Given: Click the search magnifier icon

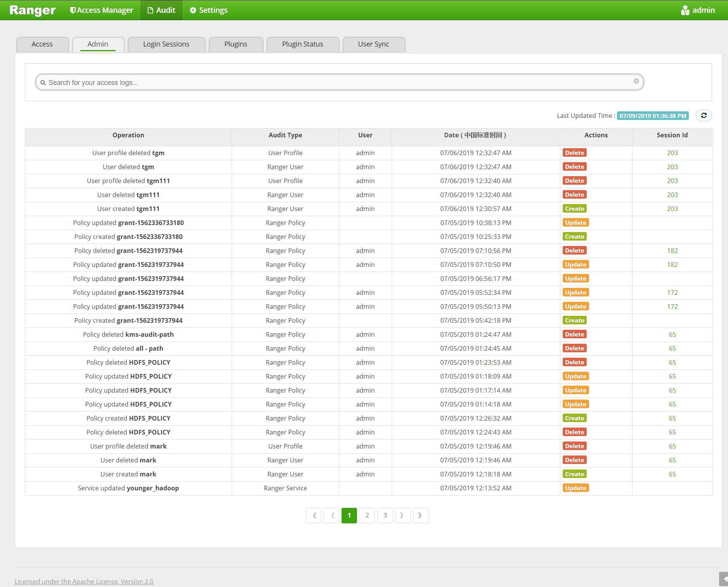Looking at the screenshot, I should [43, 83].
